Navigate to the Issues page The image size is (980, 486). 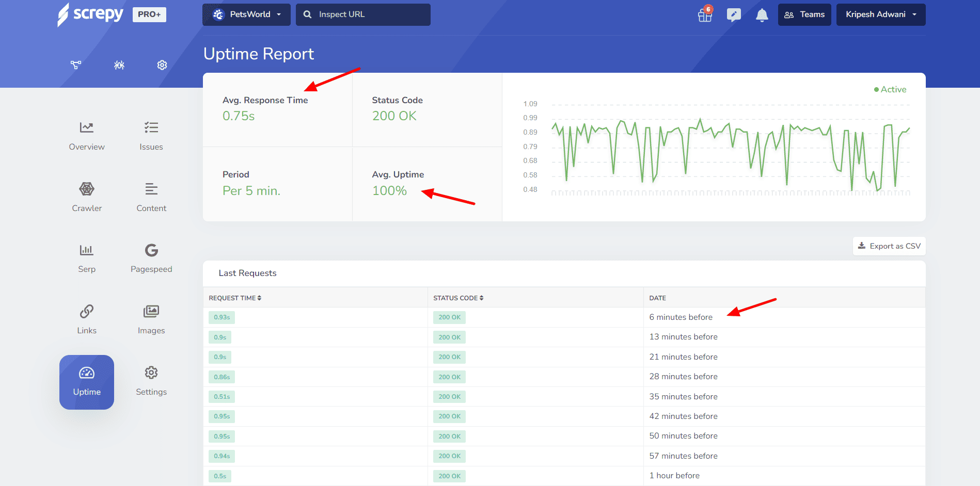151,136
